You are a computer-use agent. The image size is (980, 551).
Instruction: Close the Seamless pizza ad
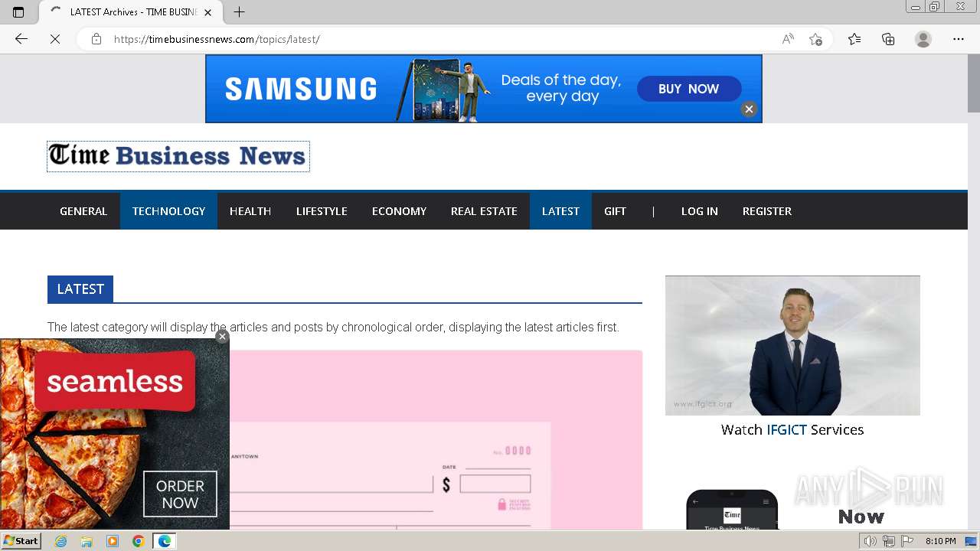click(x=222, y=336)
